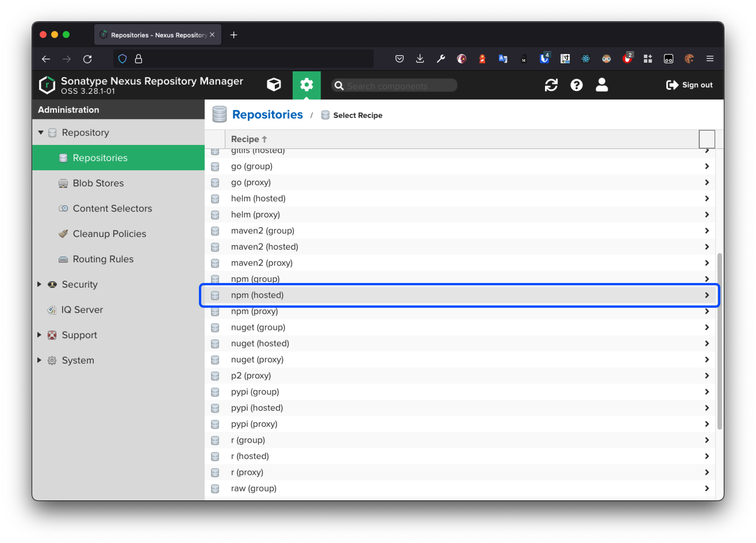
Task: Select the helm (proxy) recipe
Action: point(460,215)
